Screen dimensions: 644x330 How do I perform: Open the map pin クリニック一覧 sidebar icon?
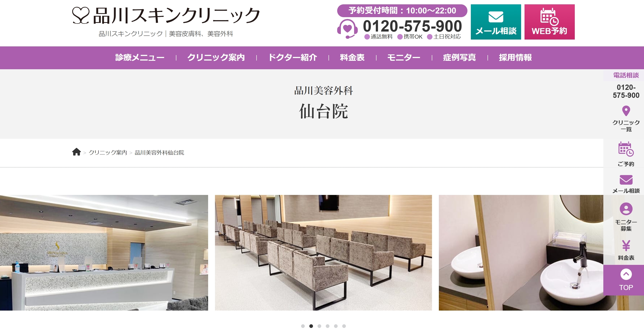coord(626,111)
